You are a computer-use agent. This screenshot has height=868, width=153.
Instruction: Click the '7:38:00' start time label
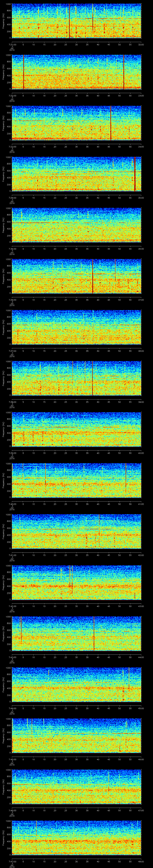tap(12, 402)
